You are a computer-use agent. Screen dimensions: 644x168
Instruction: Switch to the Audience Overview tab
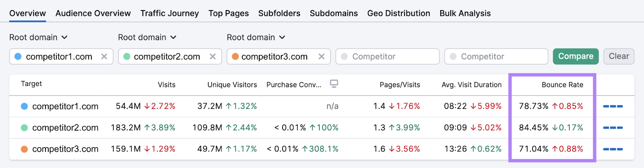(x=93, y=13)
